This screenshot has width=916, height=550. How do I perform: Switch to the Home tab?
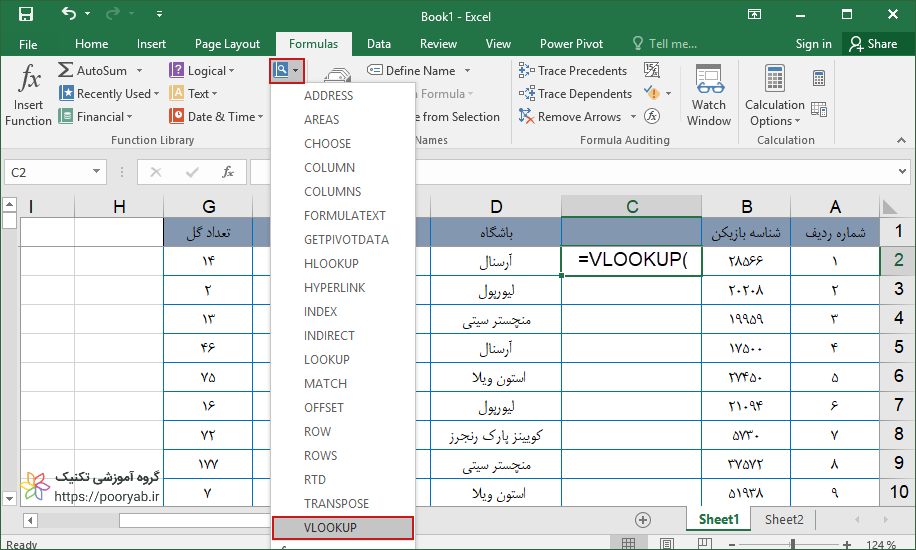tap(92, 44)
